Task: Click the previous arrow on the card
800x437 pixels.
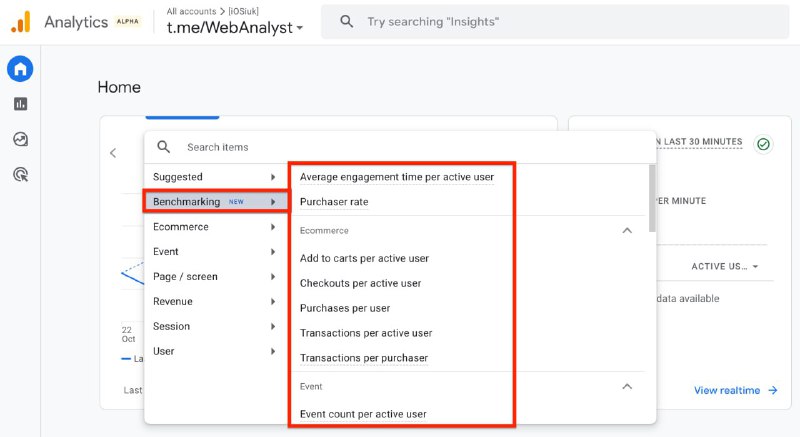Action: (x=113, y=152)
